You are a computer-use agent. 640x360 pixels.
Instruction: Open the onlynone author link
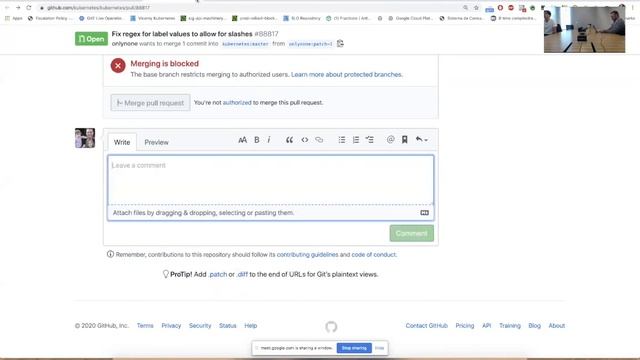point(124,44)
